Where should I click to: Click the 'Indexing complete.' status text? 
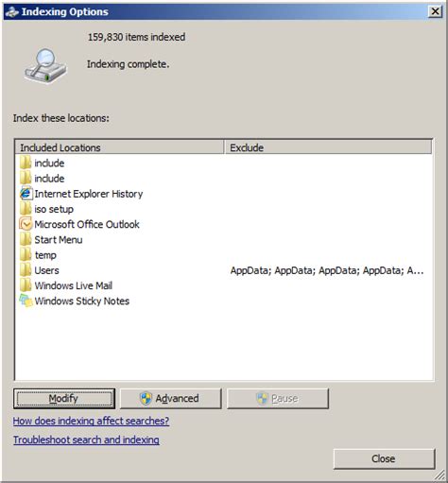pyautogui.click(x=128, y=64)
